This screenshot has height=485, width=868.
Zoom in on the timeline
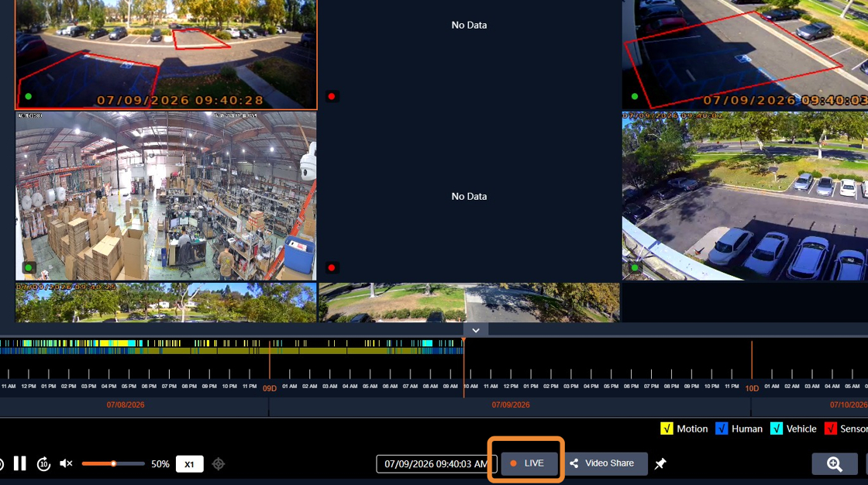pyautogui.click(x=834, y=464)
